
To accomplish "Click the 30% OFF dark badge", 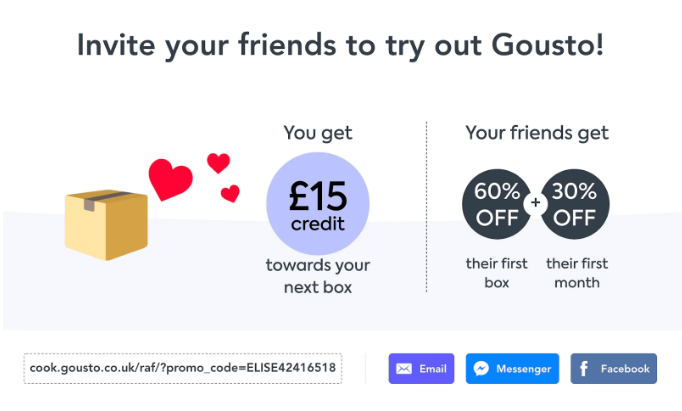I will tap(575, 203).
